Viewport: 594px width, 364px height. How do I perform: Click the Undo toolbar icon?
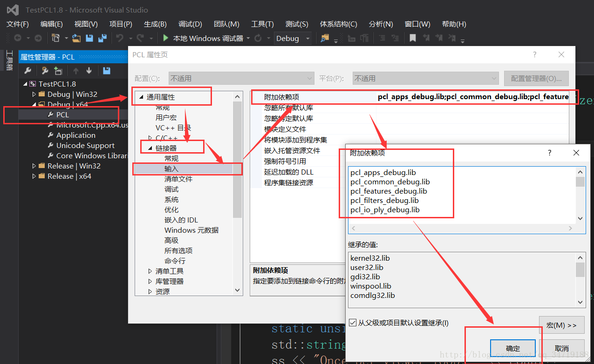click(x=120, y=38)
